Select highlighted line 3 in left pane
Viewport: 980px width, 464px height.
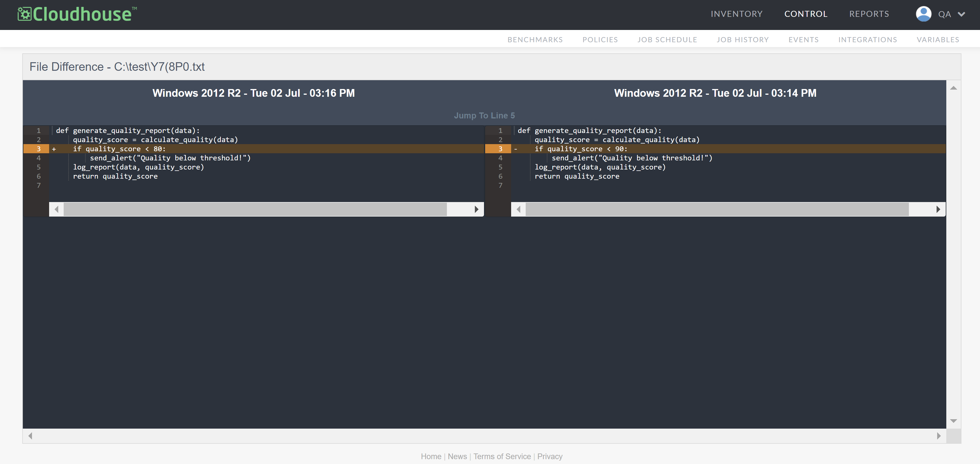pyautogui.click(x=253, y=149)
